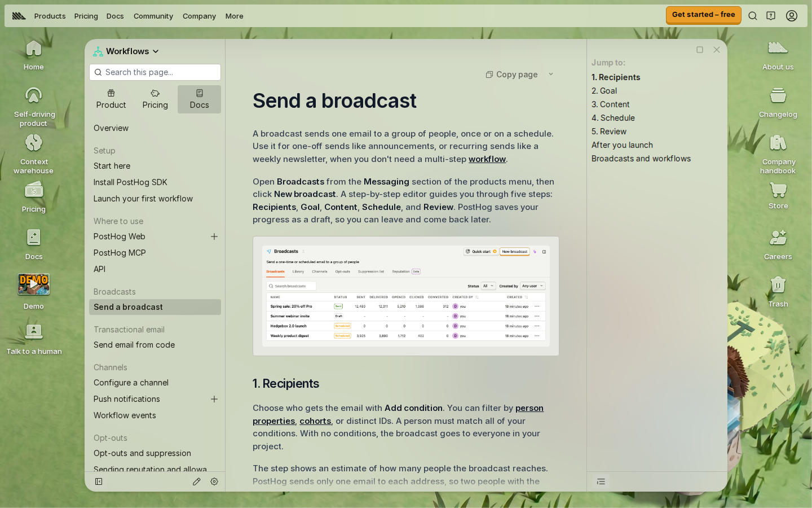Screen dimensions: 812x508
Task: Follow the cohorts link
Action: tap(315, 421)
